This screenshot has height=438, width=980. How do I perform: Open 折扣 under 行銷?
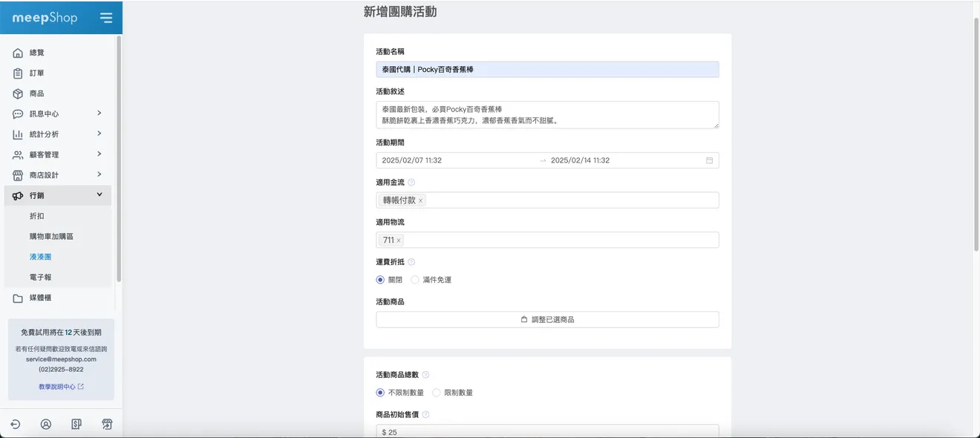coord(37,216)
